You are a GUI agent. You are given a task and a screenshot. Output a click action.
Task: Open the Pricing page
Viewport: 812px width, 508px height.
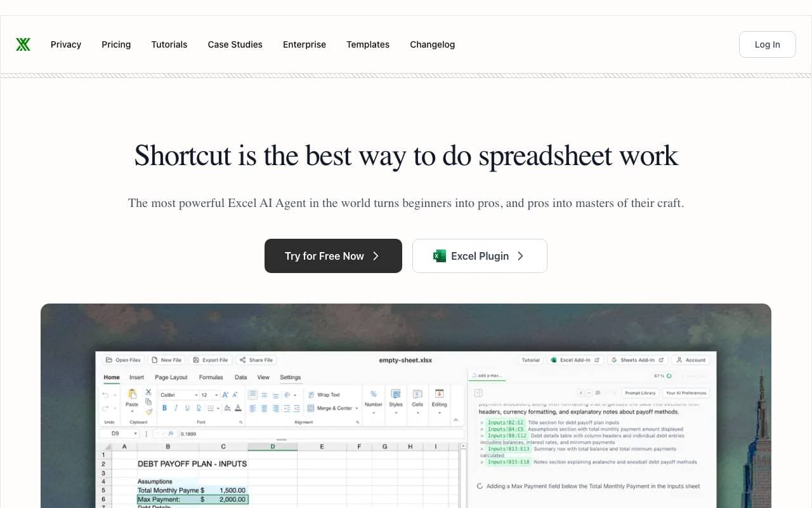pos(116,44)
